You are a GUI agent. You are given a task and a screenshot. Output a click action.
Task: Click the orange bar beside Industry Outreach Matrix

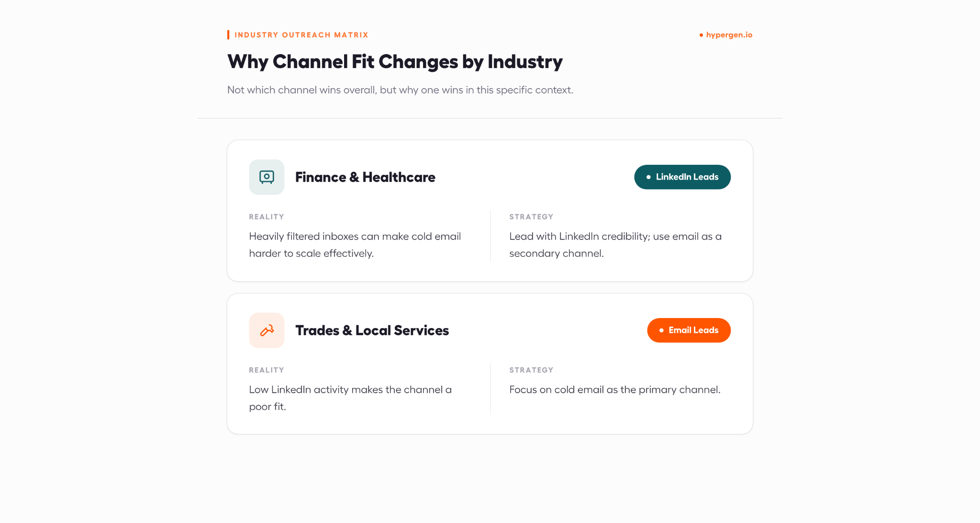coord(228,35)
